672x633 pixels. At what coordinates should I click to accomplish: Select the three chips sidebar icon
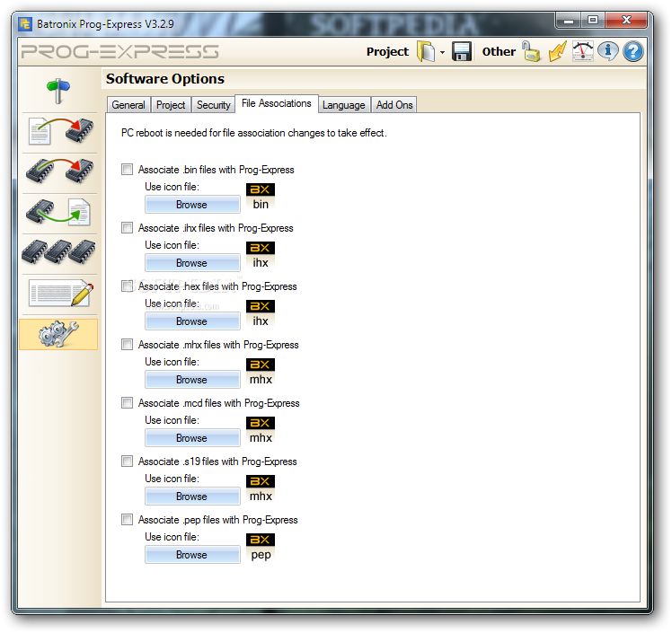click(59, 251)
